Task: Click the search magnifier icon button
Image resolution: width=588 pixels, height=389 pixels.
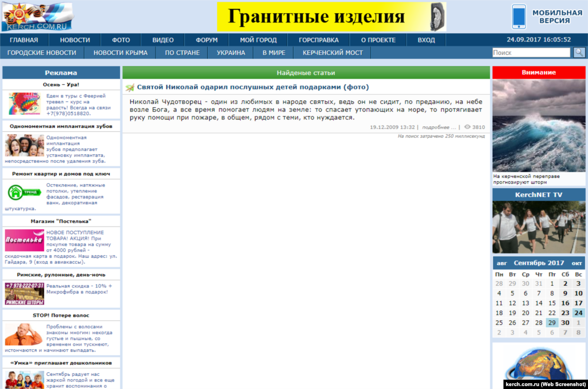Action: click(x=579, y=52)
